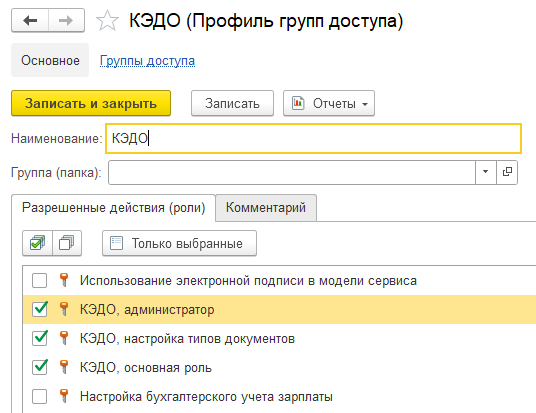The image size is (536, 413).
Task: Enable Использование электронной подписи в модели сервиса checkbox
Action: tap(40, 281)
